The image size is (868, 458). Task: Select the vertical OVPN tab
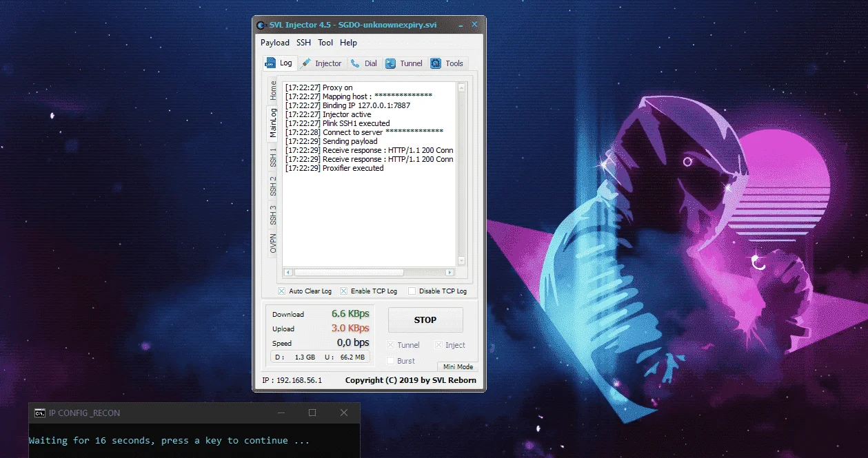(x=273, y=243)
